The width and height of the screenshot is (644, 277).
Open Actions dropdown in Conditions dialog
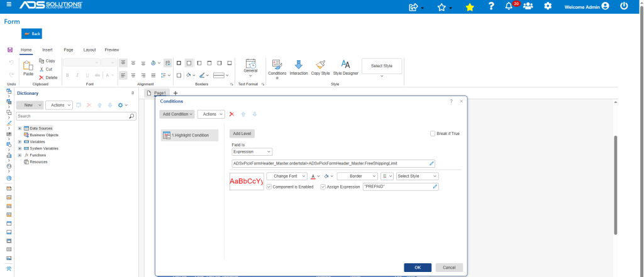click(x=211, y=114)
